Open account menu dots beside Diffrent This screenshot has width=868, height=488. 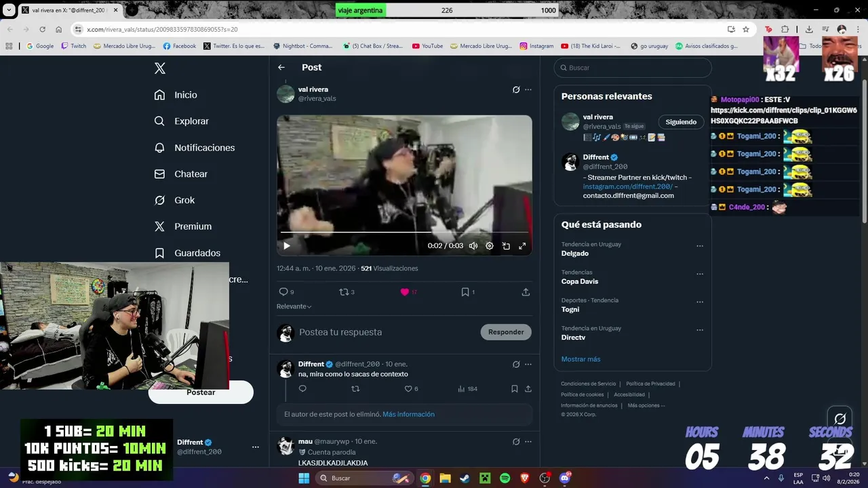tap(256, 447)
